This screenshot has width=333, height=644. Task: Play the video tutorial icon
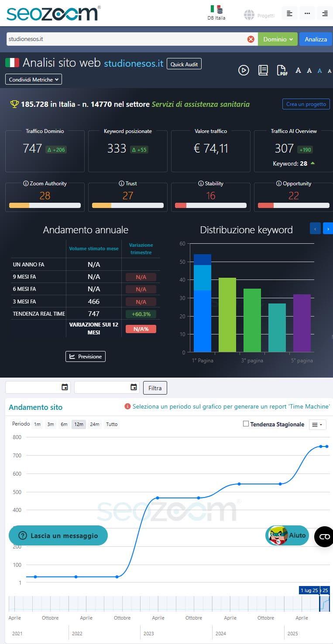(244, 70)
